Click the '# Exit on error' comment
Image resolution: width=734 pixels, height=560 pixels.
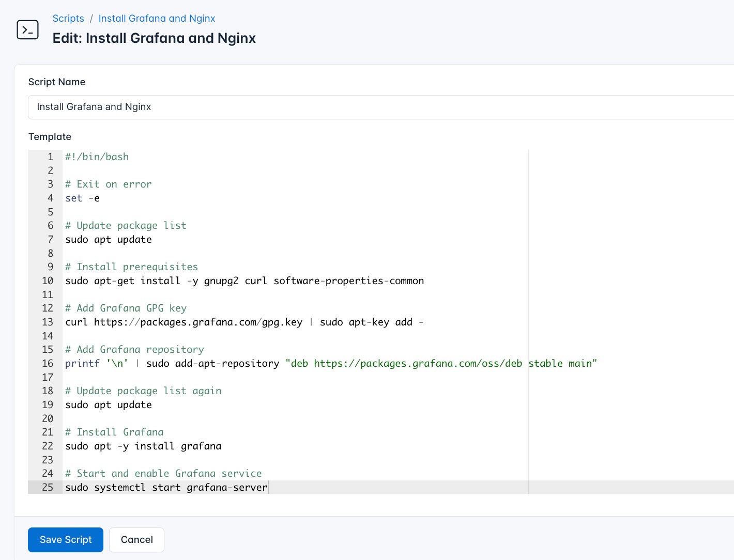108,184
